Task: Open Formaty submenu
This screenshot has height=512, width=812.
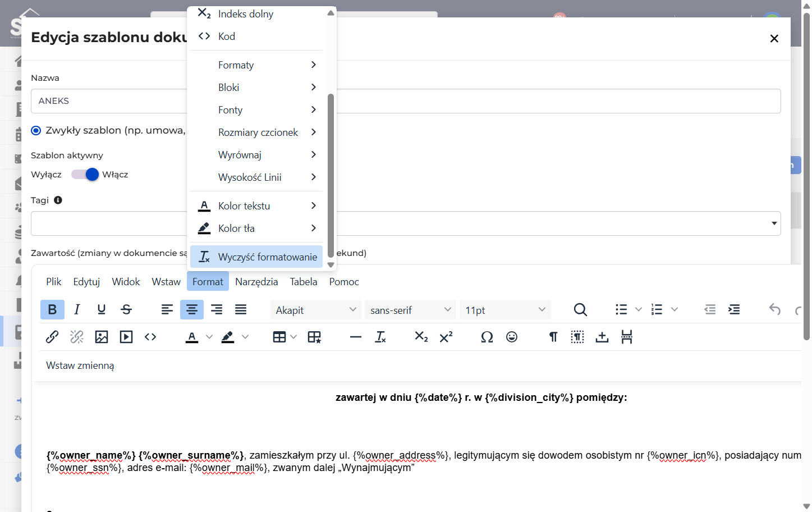Action: 256,65
